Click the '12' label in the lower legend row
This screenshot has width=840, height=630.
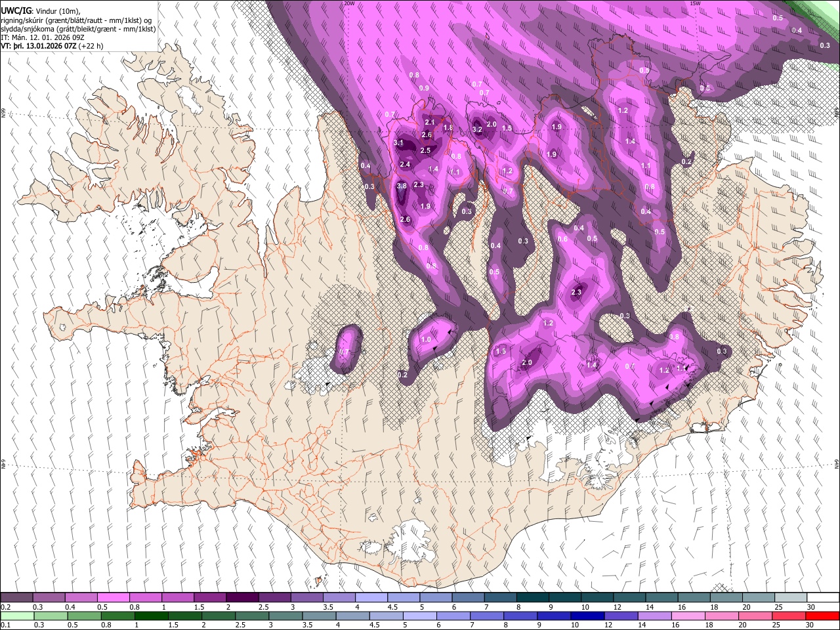tap(609, 625)
